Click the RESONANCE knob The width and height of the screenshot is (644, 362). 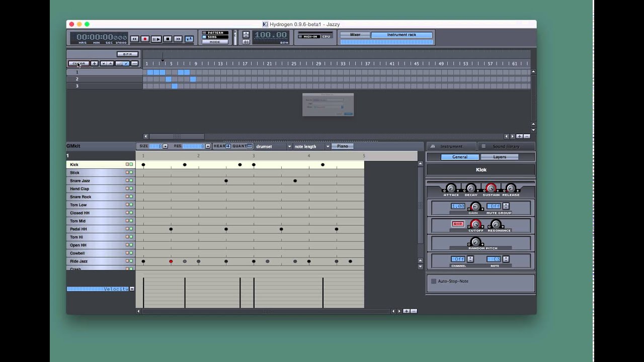[496, 224]
